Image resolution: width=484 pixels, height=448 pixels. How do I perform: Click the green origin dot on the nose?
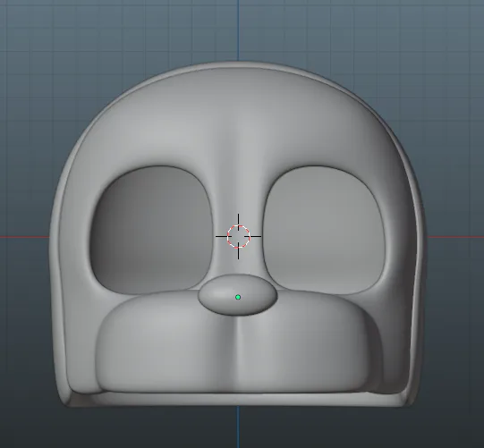(x=238, y=297)
